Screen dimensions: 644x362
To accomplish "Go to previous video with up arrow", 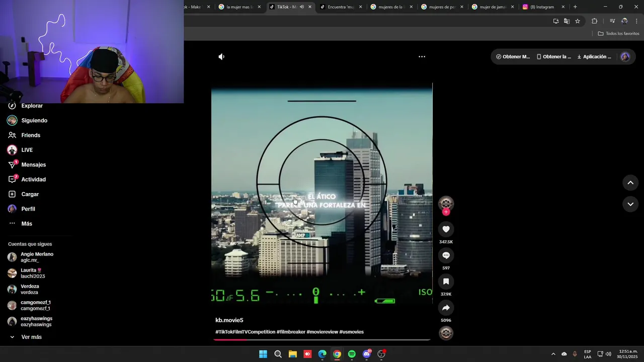I will point(630,183).
